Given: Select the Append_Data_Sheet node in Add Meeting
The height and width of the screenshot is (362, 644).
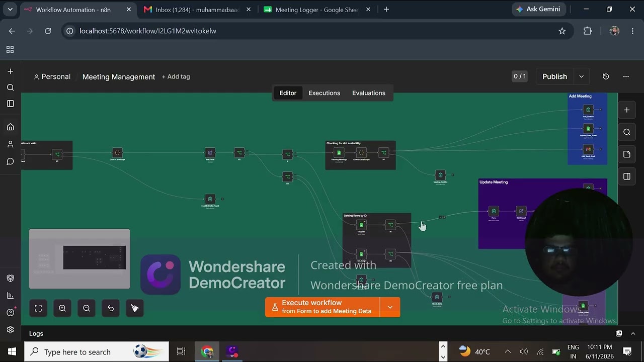Looking at the screenshot, I should click(x=588, y=129).
